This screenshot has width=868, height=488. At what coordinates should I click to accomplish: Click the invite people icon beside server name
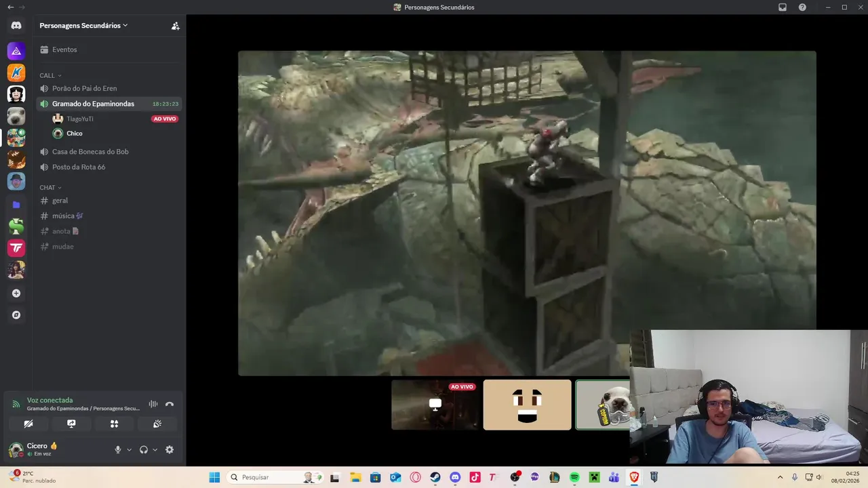175,26
